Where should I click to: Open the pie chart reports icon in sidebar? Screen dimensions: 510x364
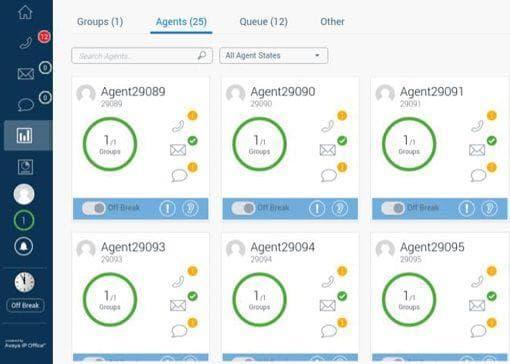25,167
